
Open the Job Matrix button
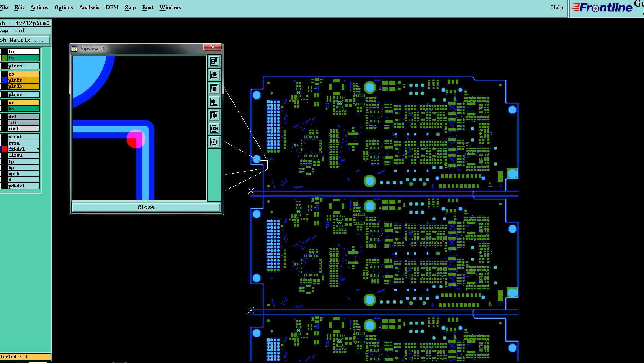25,40
